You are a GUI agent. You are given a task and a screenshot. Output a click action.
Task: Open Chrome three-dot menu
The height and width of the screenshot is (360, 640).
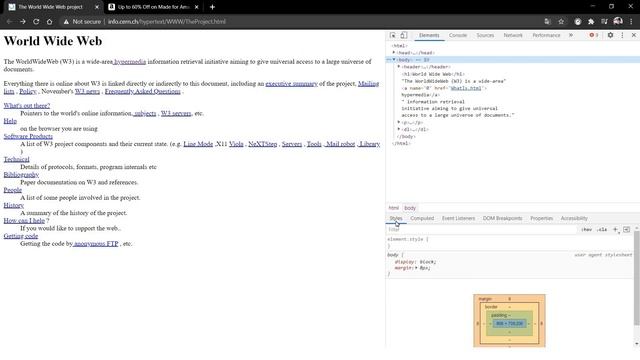tap(631, 22)
